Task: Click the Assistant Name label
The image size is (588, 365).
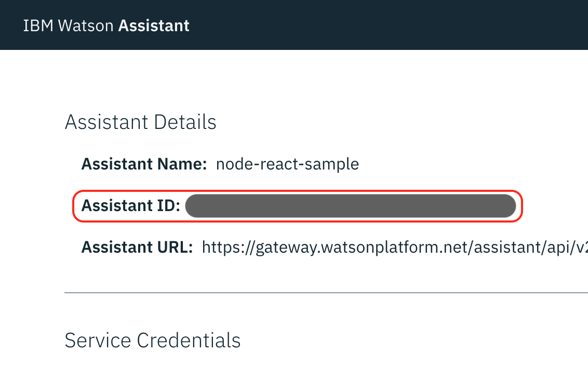Action: tap(144, 164)
